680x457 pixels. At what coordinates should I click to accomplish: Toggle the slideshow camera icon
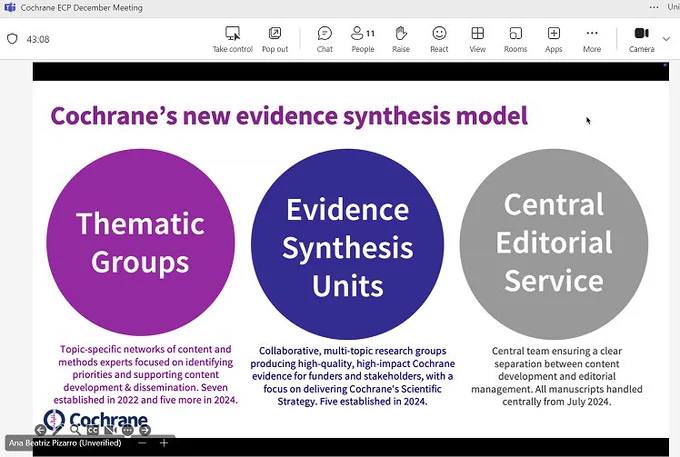(110, 430)
